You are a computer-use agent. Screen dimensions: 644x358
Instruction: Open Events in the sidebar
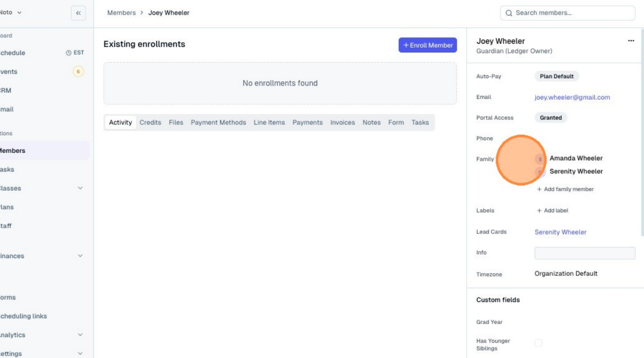[x=9, y=72]
